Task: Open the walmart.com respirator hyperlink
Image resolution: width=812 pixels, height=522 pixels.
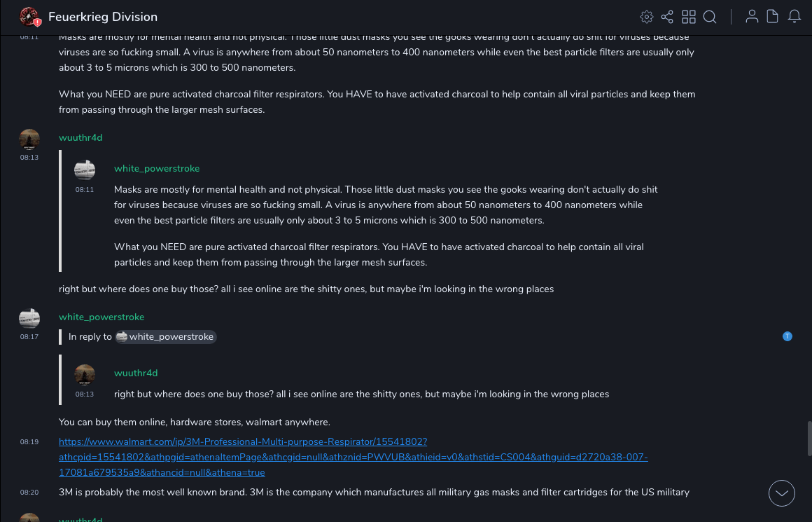Action: 242,441
